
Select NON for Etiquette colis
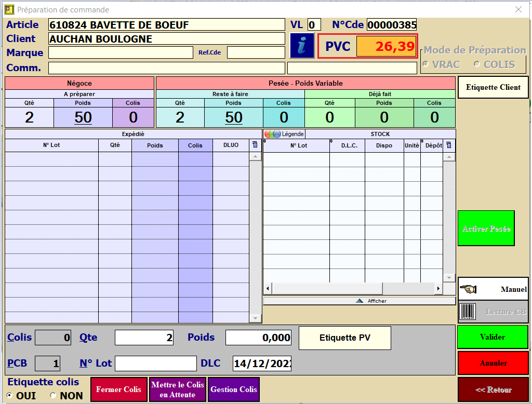[53, 396]
